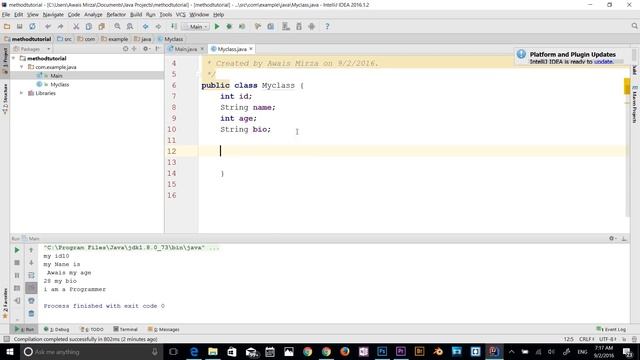Screen dimensions: 640x360
Task: Click the Copy icon in toolbar
Action: (x=89, y=27)
